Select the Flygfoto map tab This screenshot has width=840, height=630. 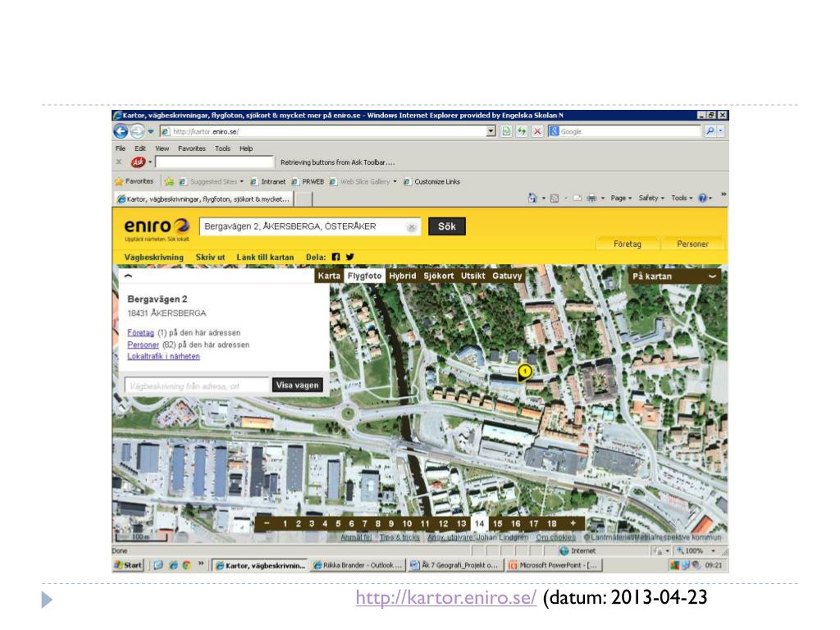pyautogui.click(x=364, y=276)
